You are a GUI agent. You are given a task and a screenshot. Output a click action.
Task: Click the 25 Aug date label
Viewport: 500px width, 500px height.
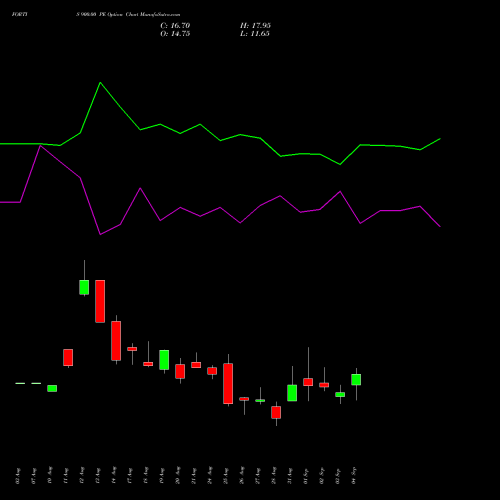[x=226, y=476]
